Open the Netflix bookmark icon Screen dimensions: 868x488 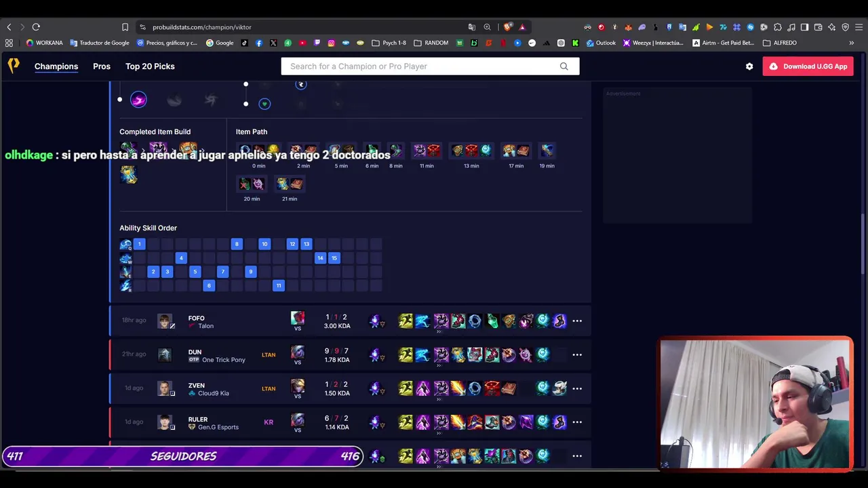pos(502,43)
